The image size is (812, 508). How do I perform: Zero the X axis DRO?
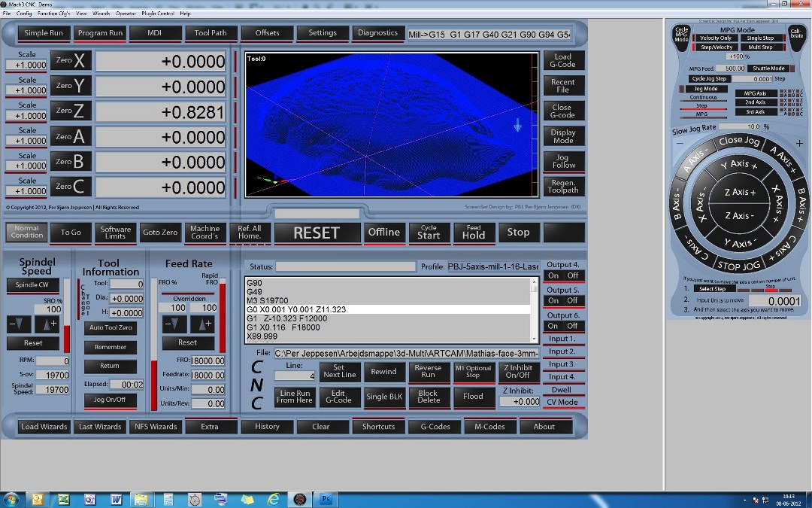click(71, 60)
